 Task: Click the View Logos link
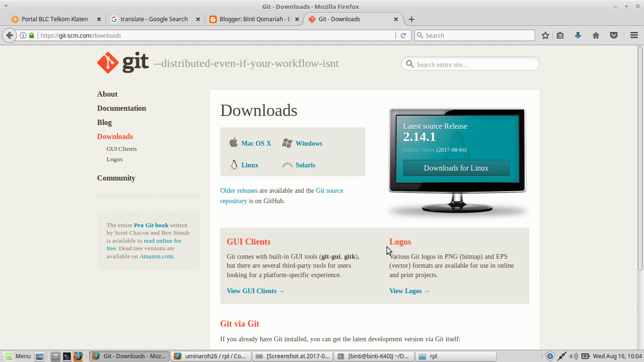(410, 291)
